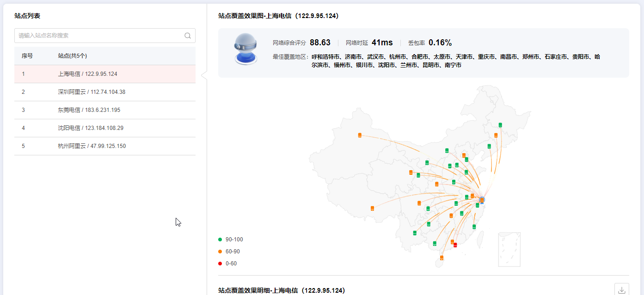Image resolution: width=644 pixels, height=295 pixels.
Task: Open 东莞电信 / 183.6.231.195 site
Action: [x=105, y=110]
